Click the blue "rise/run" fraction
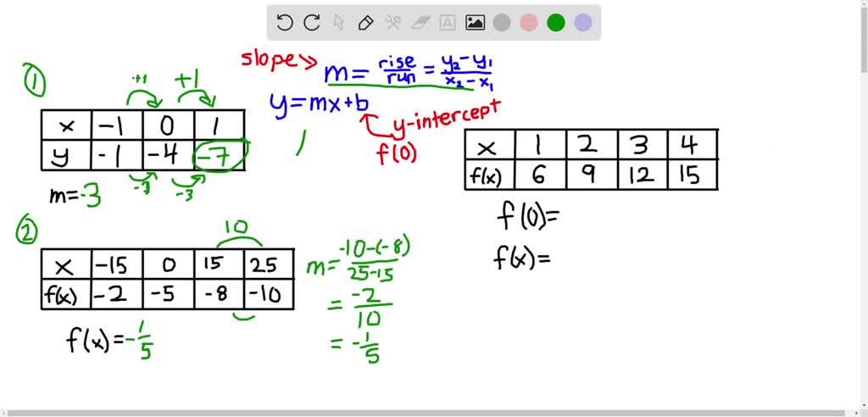This screenshot has height=417, width=868. click(x=397, y=70)
